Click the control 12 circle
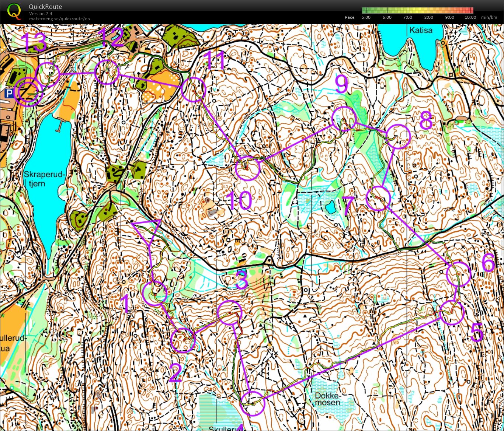Screen dimensions: 504x431 [107, 72]
